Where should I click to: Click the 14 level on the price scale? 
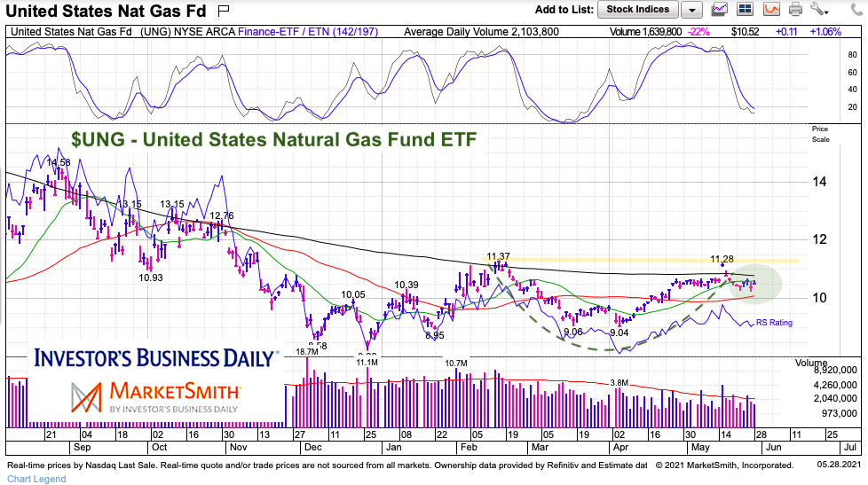pos(819,182)
